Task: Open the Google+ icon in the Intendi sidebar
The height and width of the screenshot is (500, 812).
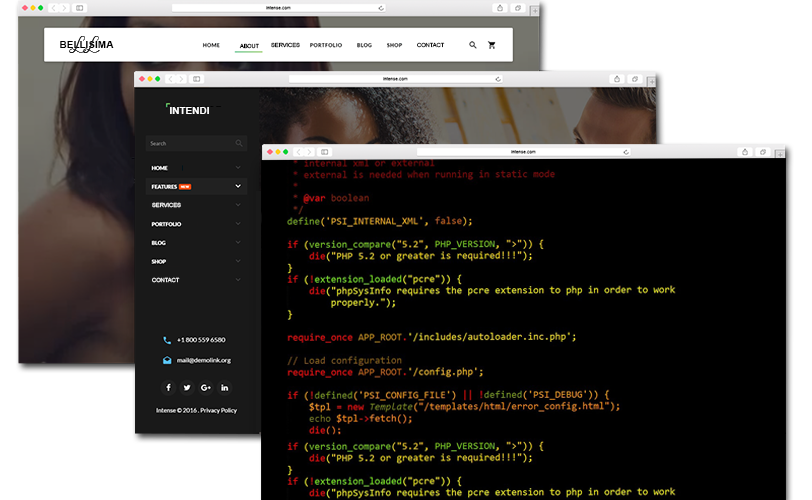Action: click(x=206, y=387)
